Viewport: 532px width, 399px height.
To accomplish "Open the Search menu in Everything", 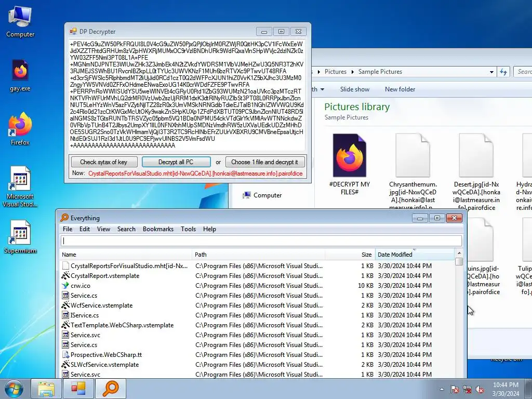I will point(126,229).
